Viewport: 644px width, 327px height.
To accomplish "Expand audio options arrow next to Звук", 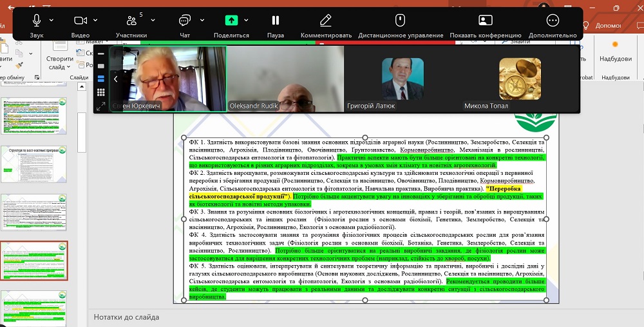I will tap(52, 20).
